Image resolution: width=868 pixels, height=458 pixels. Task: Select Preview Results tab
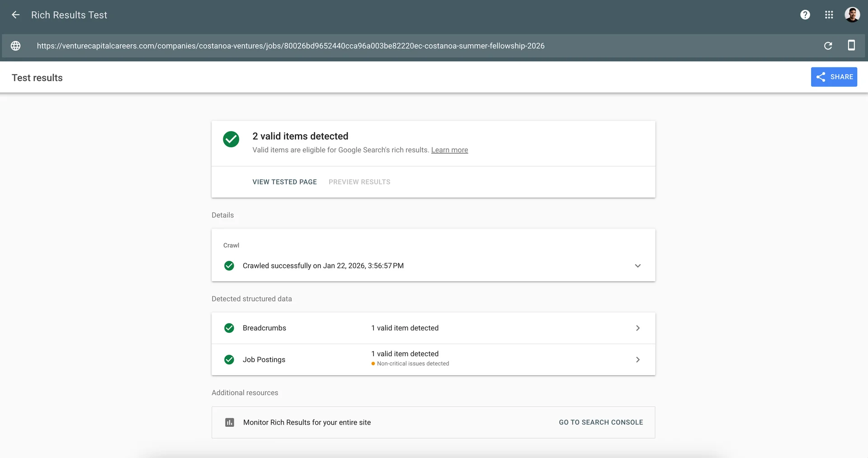tap(359, 182)
